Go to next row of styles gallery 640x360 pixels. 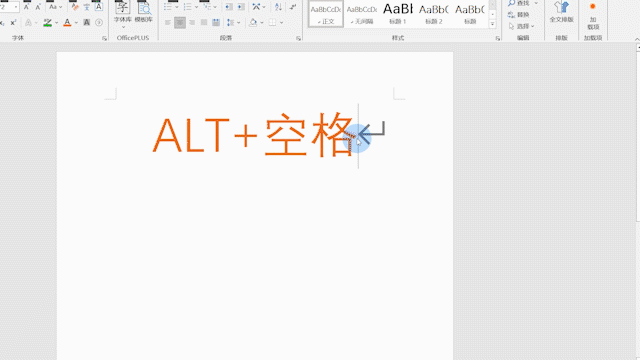tap(493, 14)
